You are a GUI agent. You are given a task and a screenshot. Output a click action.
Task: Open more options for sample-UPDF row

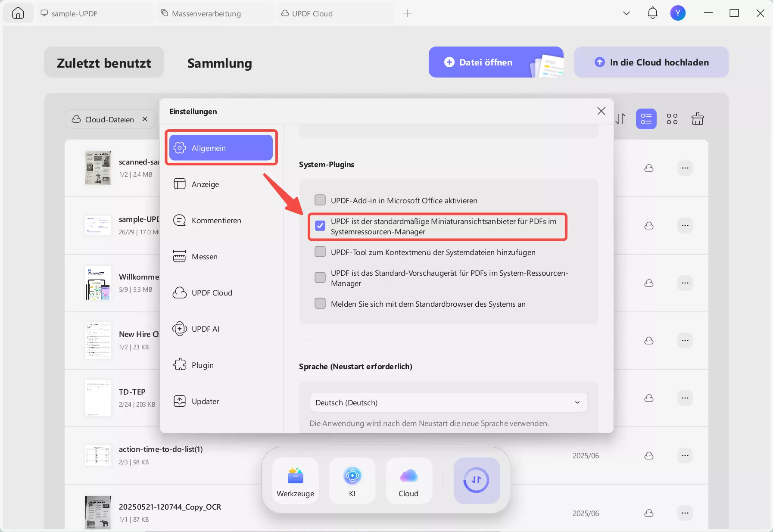pos(685,225)
